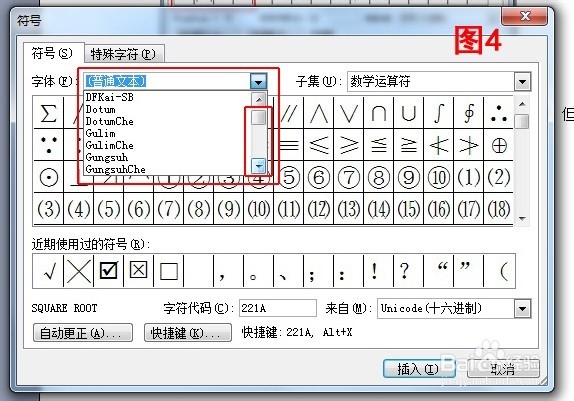Click font list scrollbar up arrow

259,99
